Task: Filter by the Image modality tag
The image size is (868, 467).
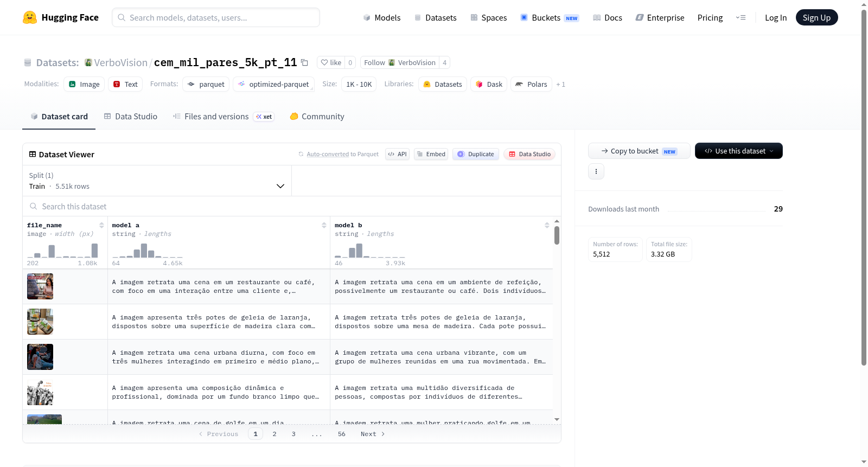Action: [84, 84]
